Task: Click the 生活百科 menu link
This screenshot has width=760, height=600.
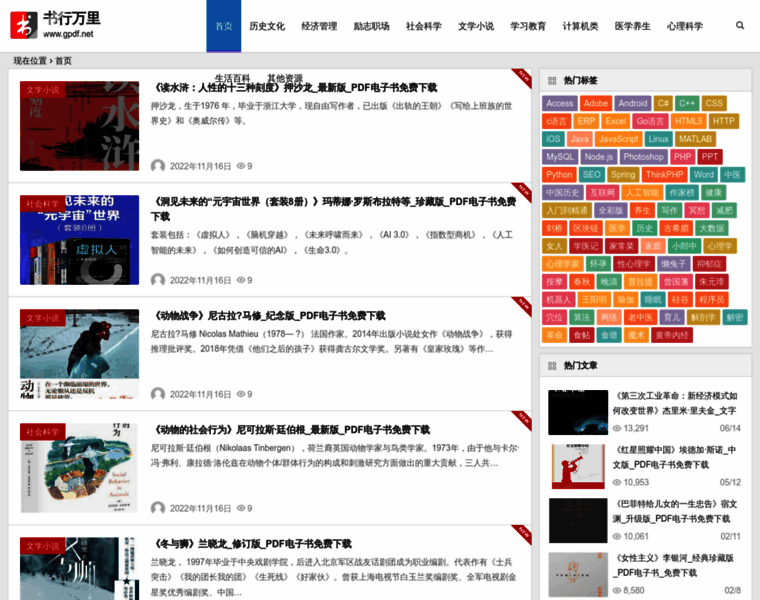Action: tap(232, 78)
